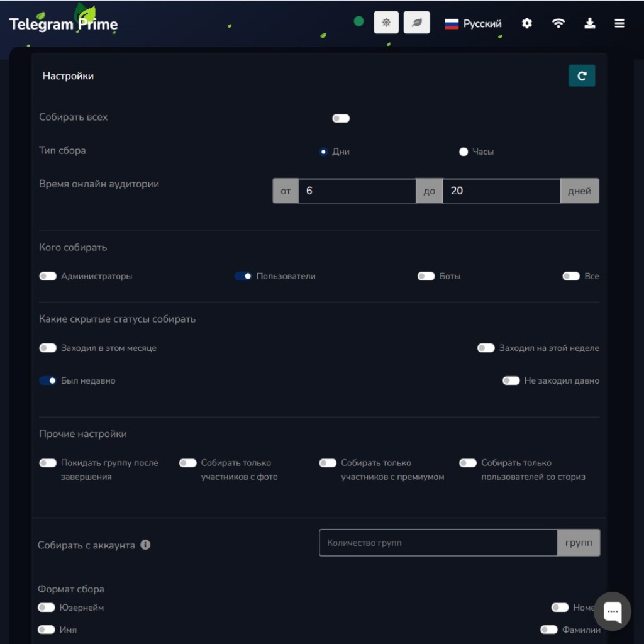Viewport: 644px width, 644px height.
Task: Enable Покидать группу после завершения
Action: coord(48,463)
